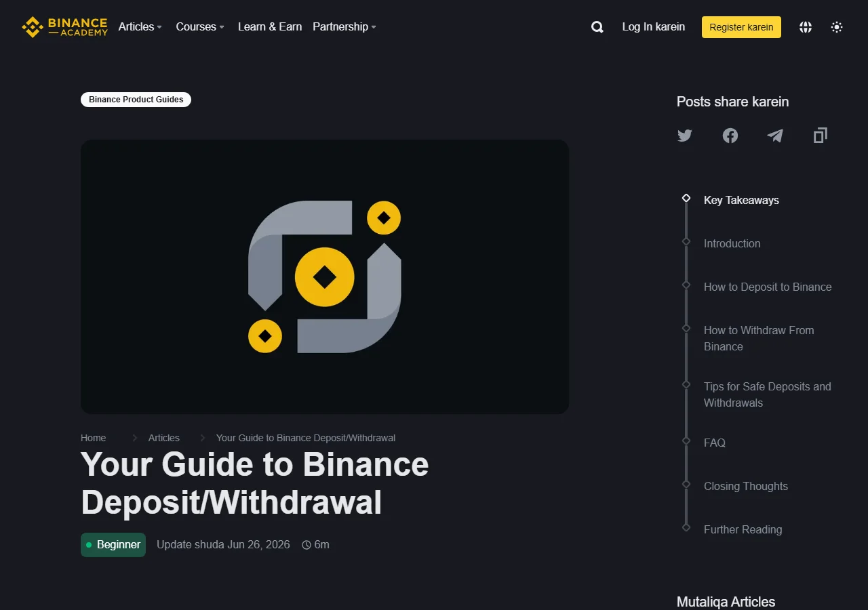Copy the article link with copy icon

click(x=821, y=136)
